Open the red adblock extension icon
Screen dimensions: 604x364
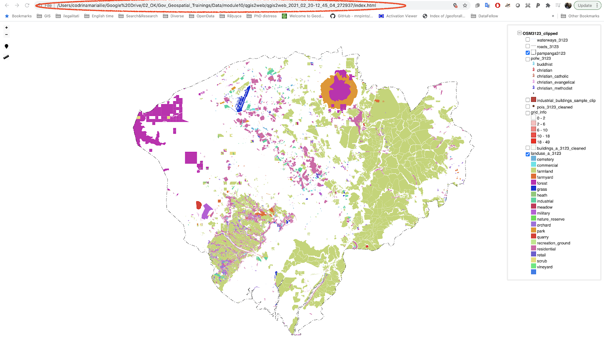(498, 6)
